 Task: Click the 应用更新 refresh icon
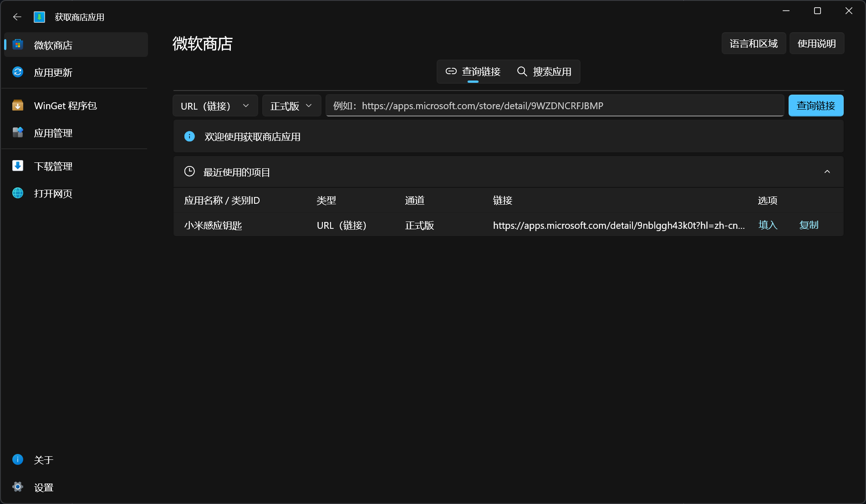coord(18,72)
